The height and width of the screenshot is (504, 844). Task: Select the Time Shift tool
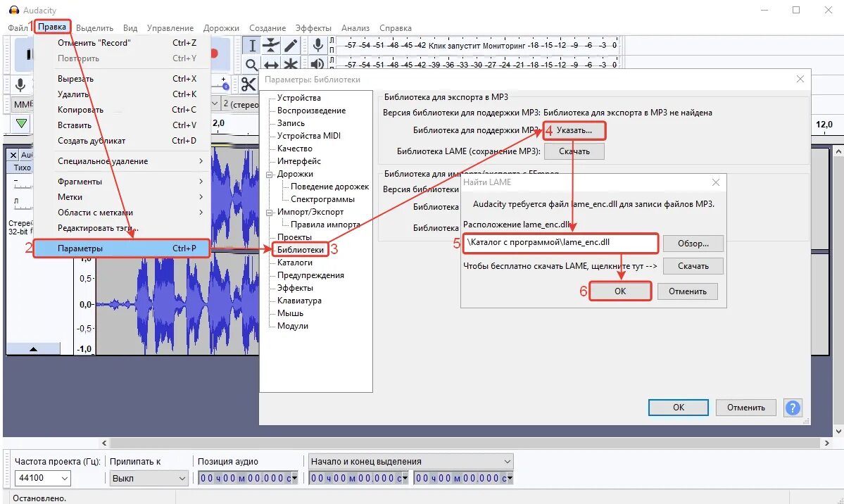[x=270, y=64]
